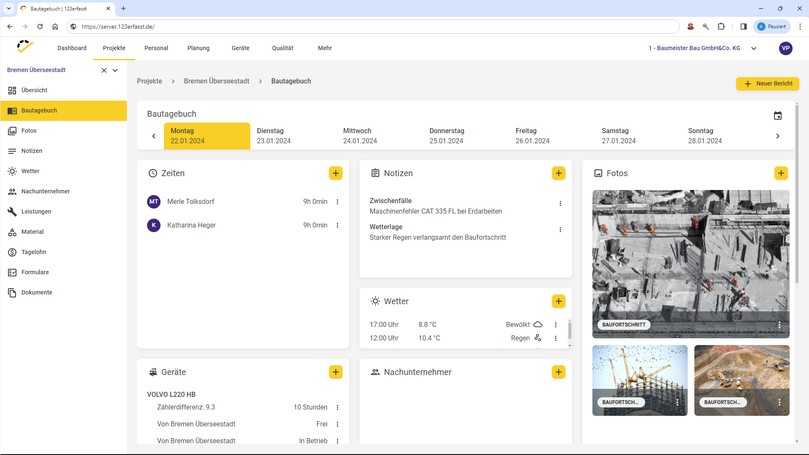The width and height of the screenshot is (809, 455).
Task: Open Bremen Überseestadt breadcrumb link
Action: click(216, 80)
